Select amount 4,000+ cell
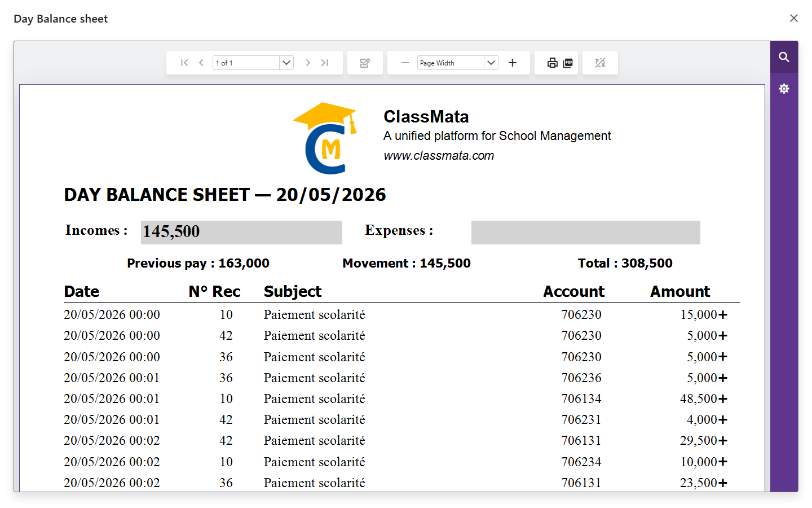Image resolution: width=812 pixels, height=508 pixels. coord(707,419)
